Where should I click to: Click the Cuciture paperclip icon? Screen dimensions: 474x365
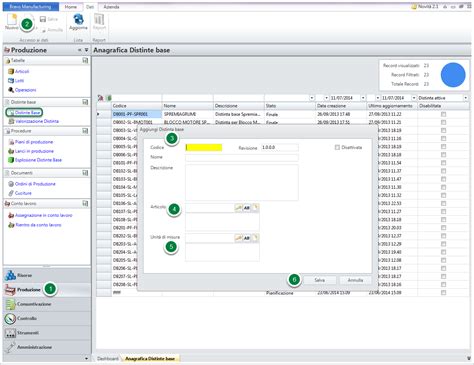point(11,193)
